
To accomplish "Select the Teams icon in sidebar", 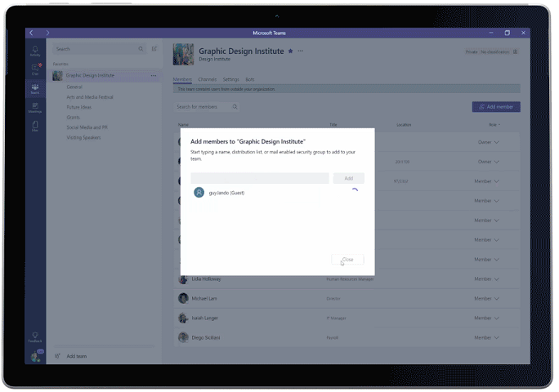I will pos(35,88).
